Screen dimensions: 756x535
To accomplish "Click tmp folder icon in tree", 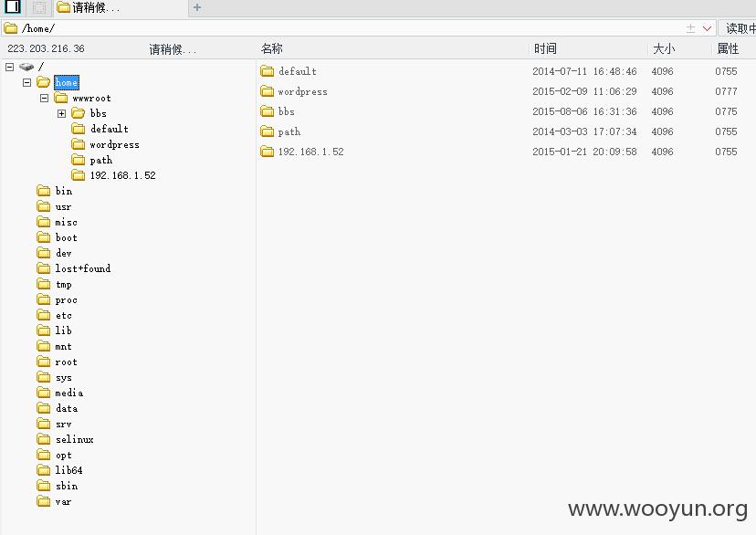I will pyautogui.click(x=44, y=284).
